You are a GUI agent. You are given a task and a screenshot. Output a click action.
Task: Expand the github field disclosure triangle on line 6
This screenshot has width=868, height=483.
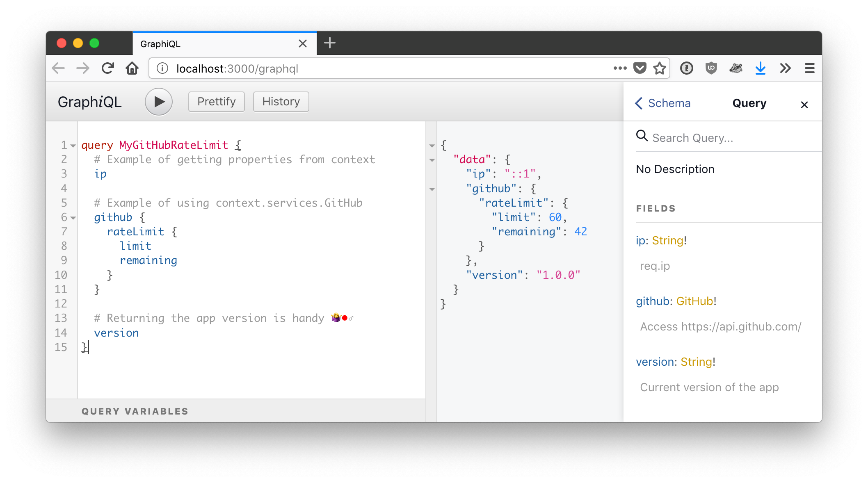[x=73, y=217]
